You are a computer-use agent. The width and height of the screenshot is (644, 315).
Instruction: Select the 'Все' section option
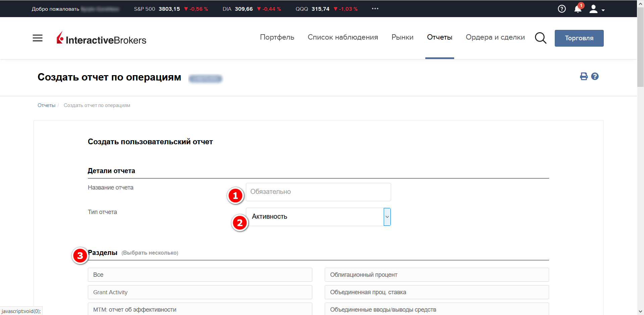pos(200,275)
